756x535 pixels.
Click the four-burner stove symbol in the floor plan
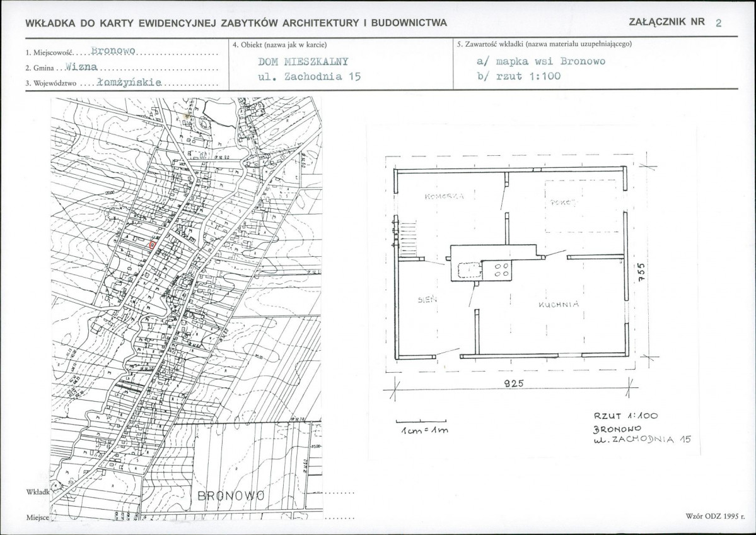502,270
